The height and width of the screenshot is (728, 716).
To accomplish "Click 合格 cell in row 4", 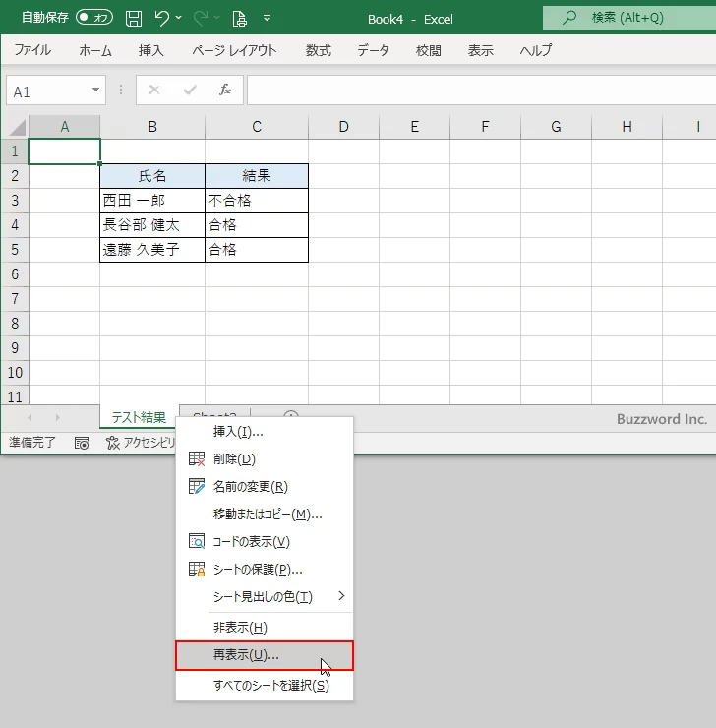I will tap(257, 225).
